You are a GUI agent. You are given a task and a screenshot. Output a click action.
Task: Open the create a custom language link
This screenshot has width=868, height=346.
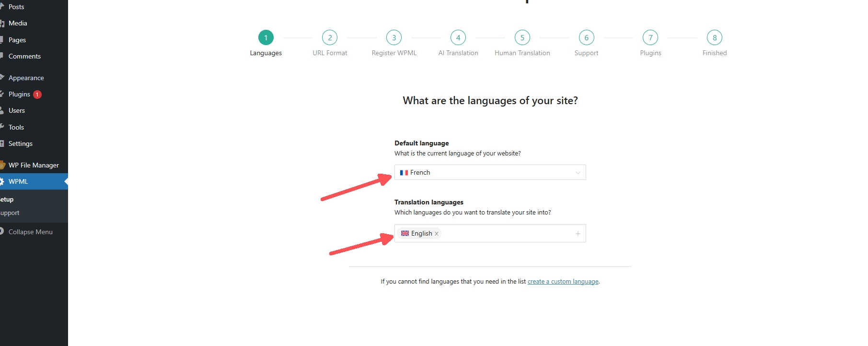click(x=563, y=282)
